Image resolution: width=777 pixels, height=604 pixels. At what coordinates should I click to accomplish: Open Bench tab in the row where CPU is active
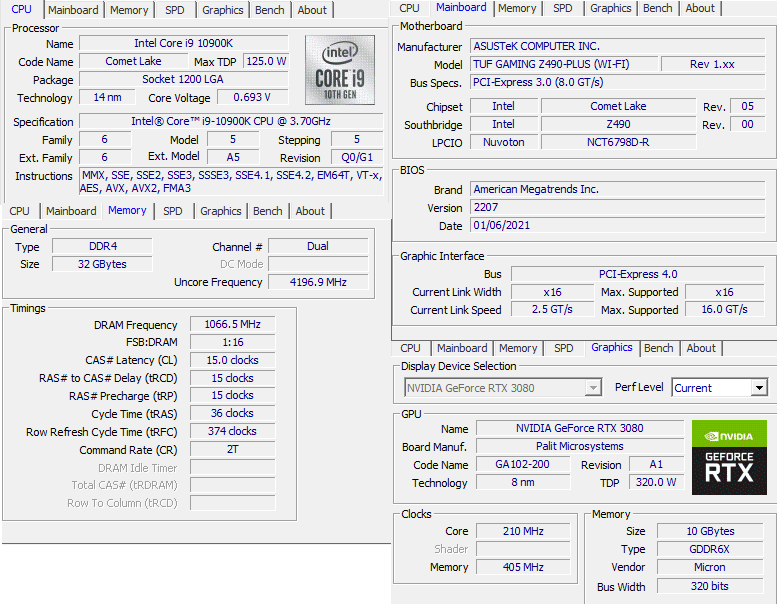click(x=270, y=10)
